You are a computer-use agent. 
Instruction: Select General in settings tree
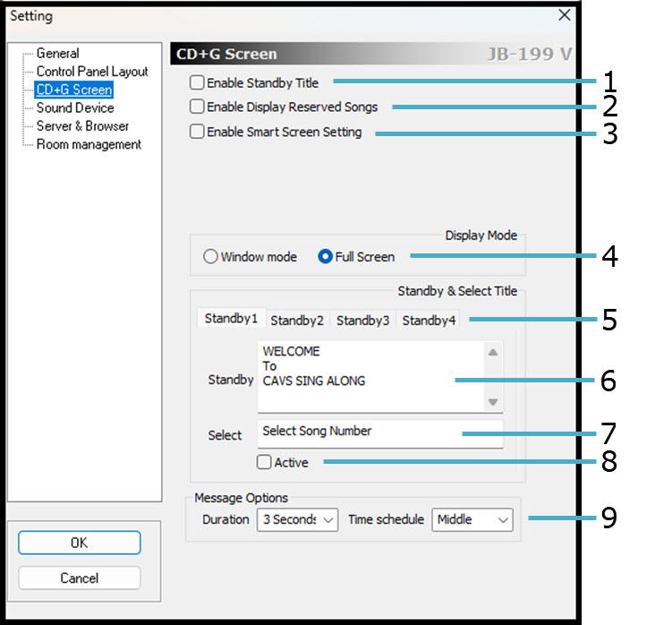click(57, 54)
